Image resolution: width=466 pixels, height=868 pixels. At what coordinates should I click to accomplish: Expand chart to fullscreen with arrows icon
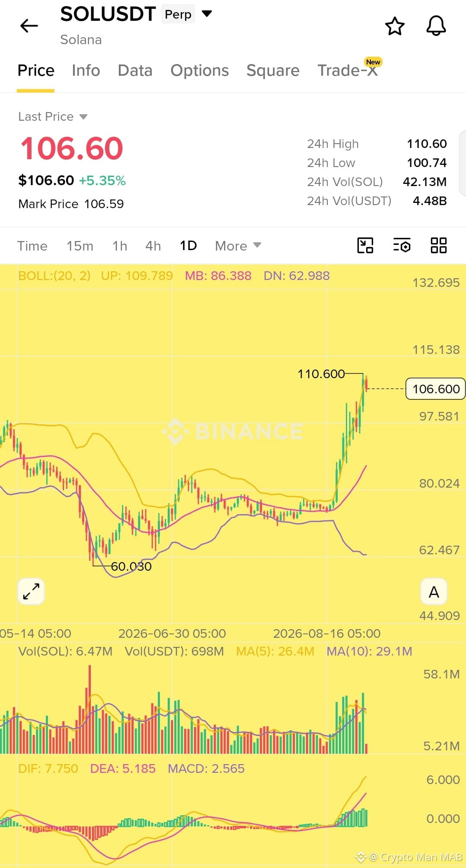coord(31,592)
